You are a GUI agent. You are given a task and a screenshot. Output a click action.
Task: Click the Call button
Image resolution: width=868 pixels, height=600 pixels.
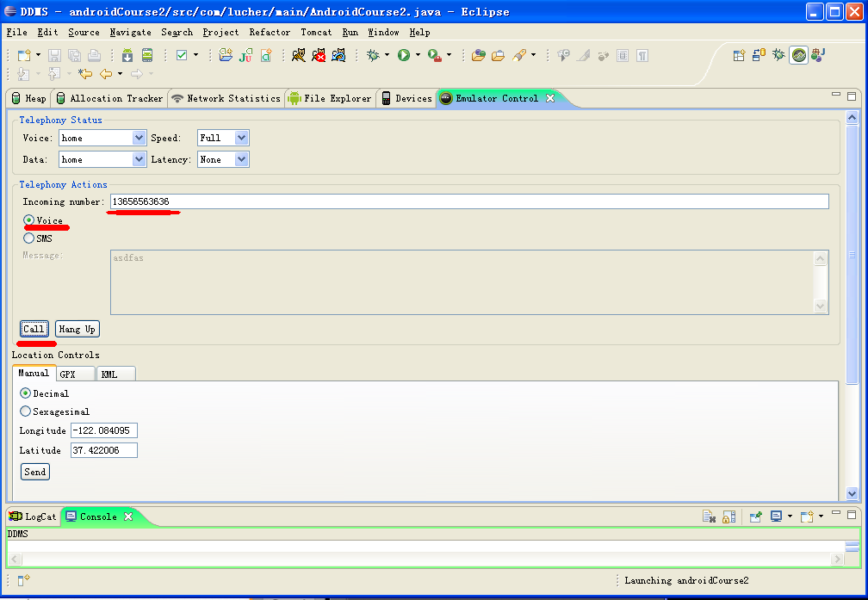pyautogui.click(x=34, y=329)
